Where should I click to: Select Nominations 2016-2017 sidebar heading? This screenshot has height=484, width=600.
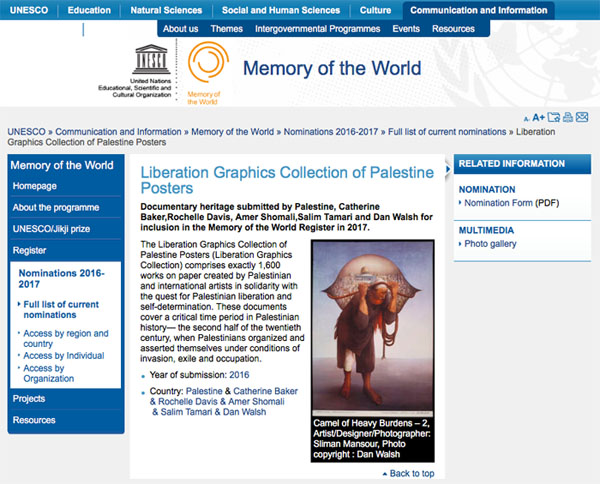(x=61, y=279)
